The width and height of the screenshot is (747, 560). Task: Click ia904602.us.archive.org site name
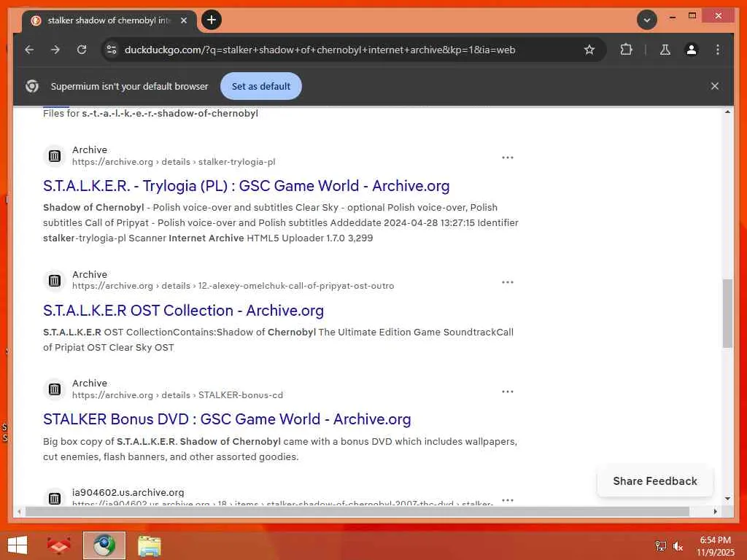128,492
